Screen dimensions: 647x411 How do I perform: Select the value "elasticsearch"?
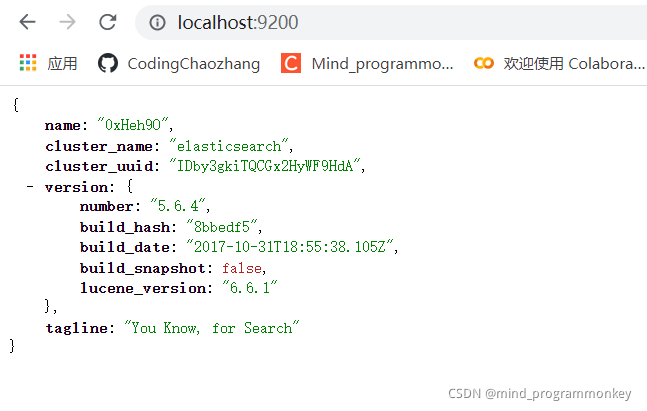point(229,146)
